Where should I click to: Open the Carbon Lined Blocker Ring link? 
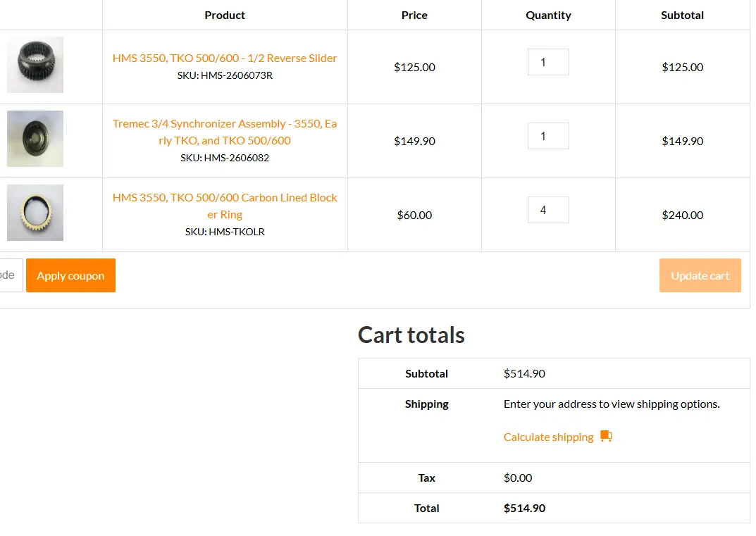point(225,206)
